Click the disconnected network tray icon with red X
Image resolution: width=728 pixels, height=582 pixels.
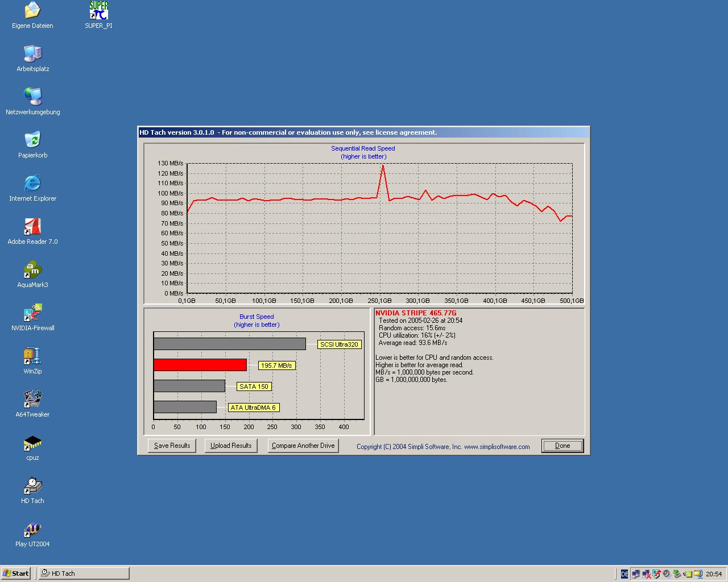pos(647,574)
